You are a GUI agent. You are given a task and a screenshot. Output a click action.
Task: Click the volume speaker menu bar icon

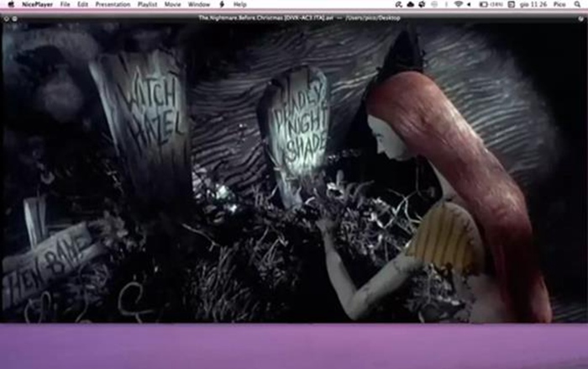469,4
